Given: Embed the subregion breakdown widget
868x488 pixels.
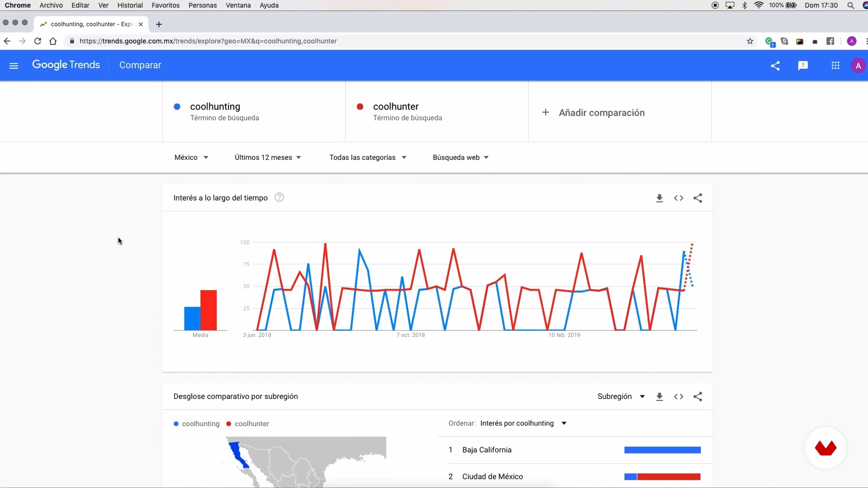Looking at the screenshot, I should [x=679, y=396].
